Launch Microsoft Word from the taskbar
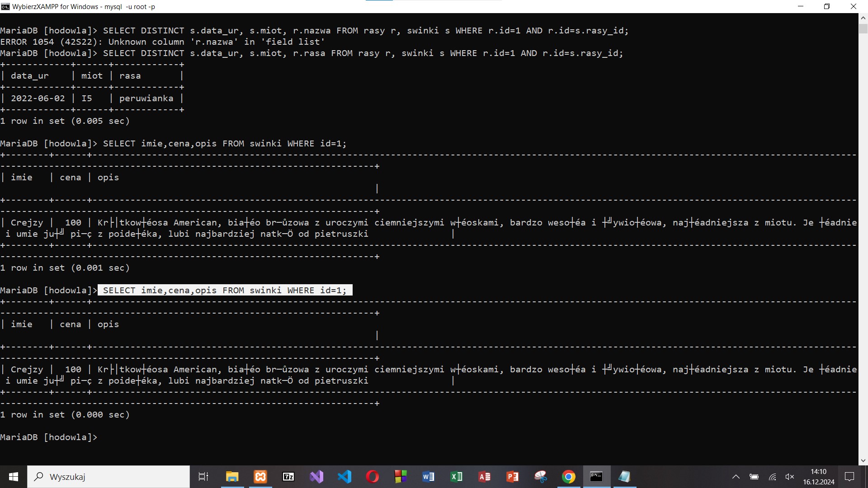868x488 pixels. (x=429, y=477)
